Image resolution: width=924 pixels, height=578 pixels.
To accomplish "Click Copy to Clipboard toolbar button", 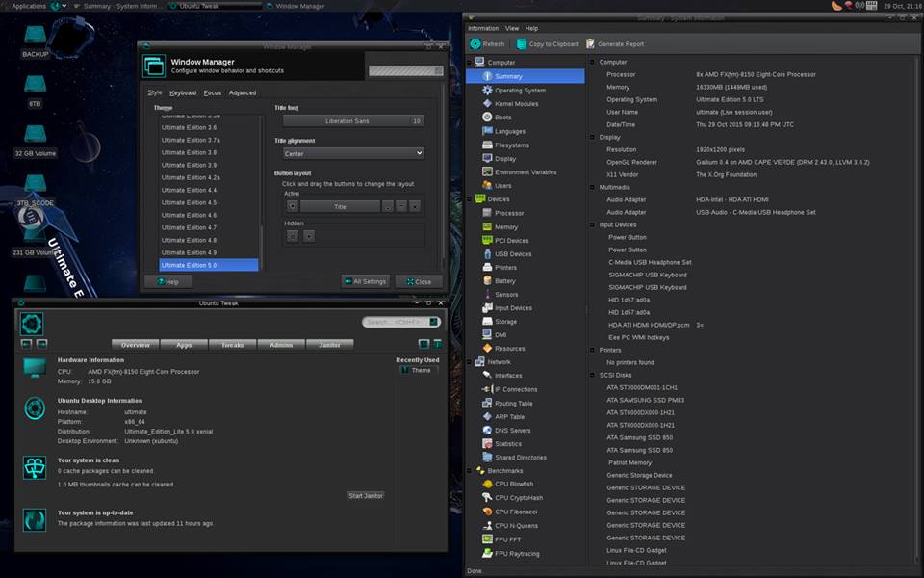I will tap(548, 43).
